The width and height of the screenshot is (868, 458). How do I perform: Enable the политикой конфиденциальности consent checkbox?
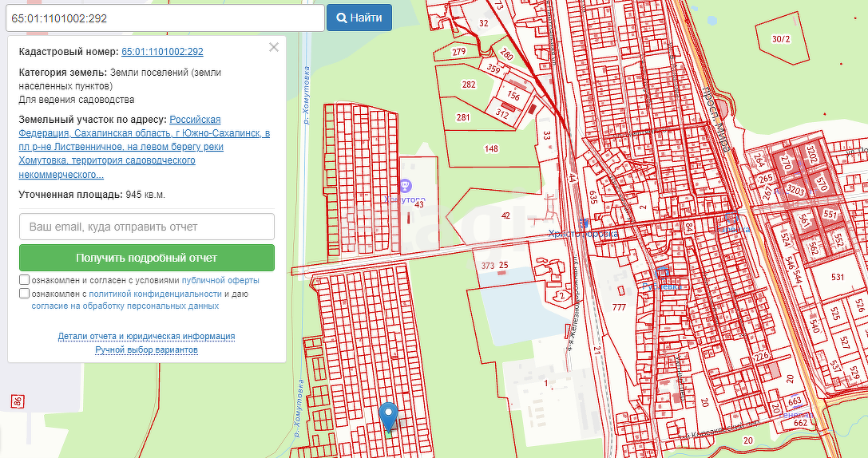(x=25, y=293)
